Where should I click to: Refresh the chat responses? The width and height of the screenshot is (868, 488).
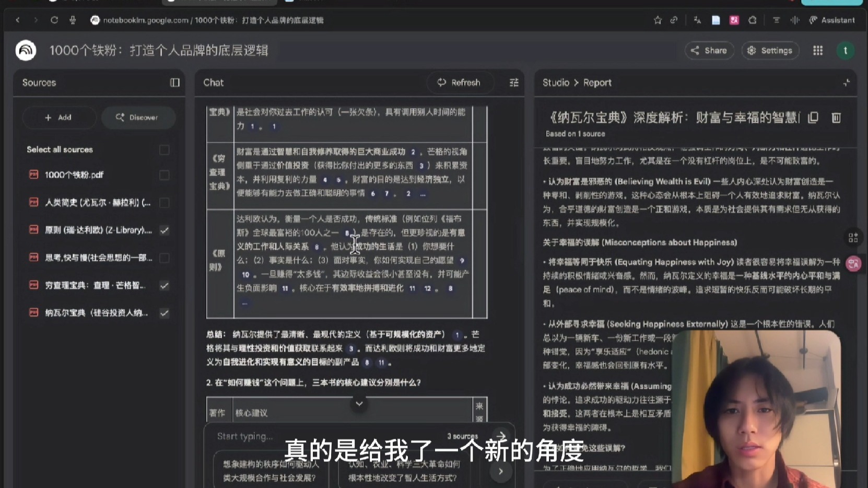coord(460,83)
